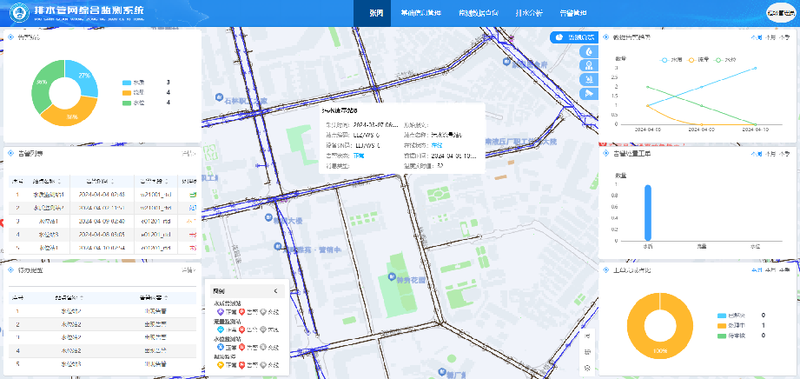Viewport: 800px width, 379px height.
Task: Click row 2 in the lower-left table
Action: (102, 324)
